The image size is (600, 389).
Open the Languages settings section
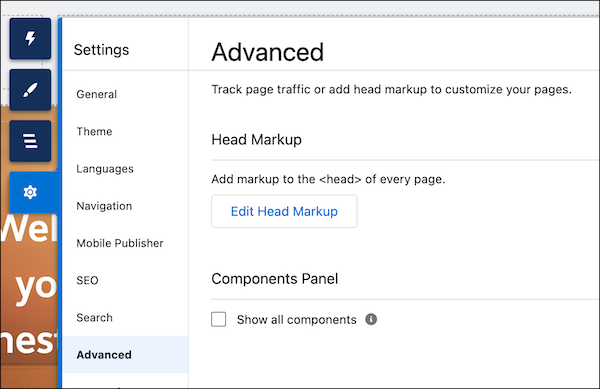tap(126, 169)
